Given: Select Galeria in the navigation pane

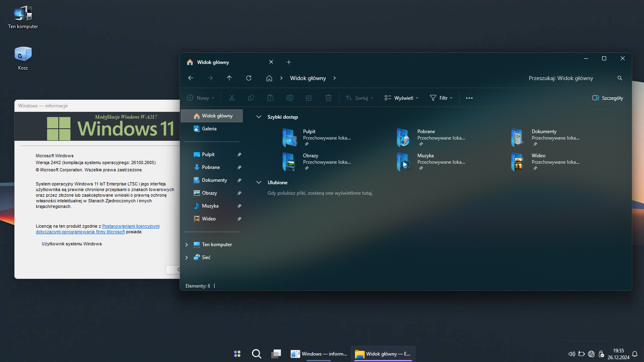Looking at the screenshot, I should pyautogui.click(x=209, y=129).
